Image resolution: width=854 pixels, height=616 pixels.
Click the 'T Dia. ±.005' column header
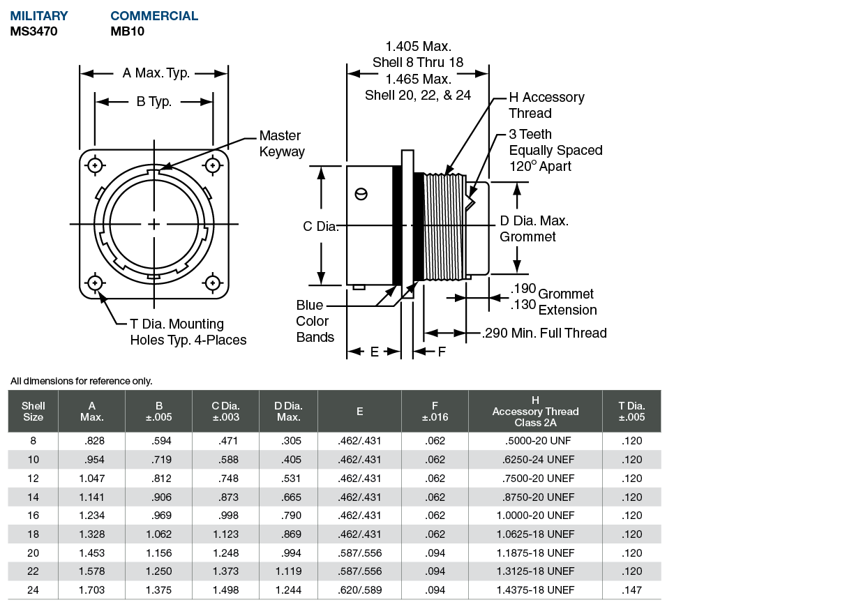[631, 411]
